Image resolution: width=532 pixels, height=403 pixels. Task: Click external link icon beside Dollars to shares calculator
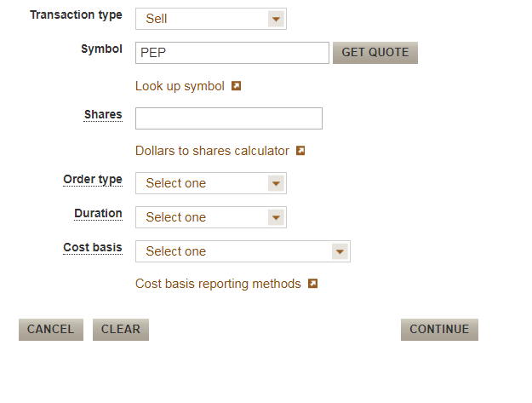[x=300, y=151]
